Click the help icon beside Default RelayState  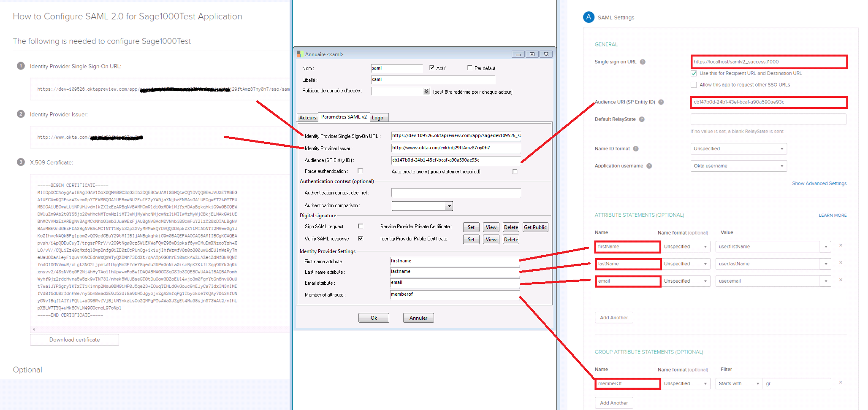click(642, 119)
